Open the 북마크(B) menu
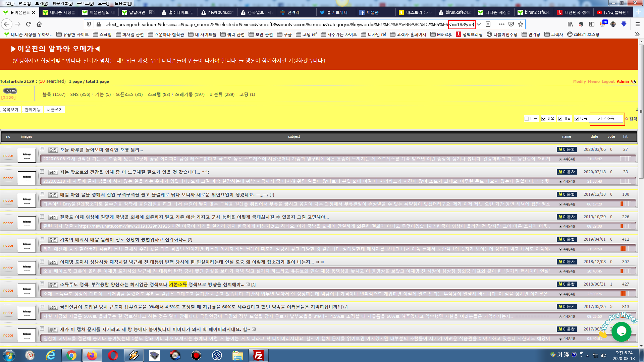 click(85, 3)
